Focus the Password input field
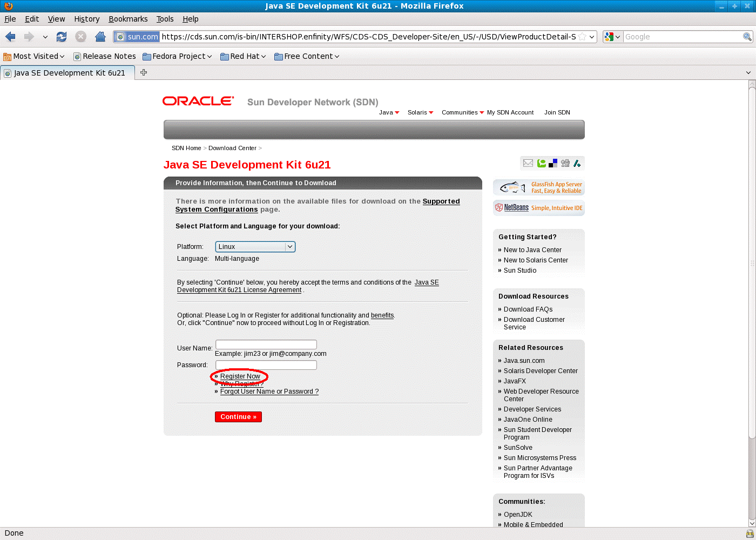Screen dimensions: 756x540 266,365
